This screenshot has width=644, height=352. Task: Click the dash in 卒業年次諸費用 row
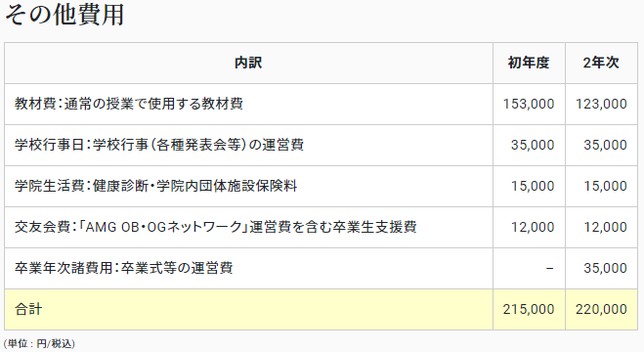(x=549, y=269)
